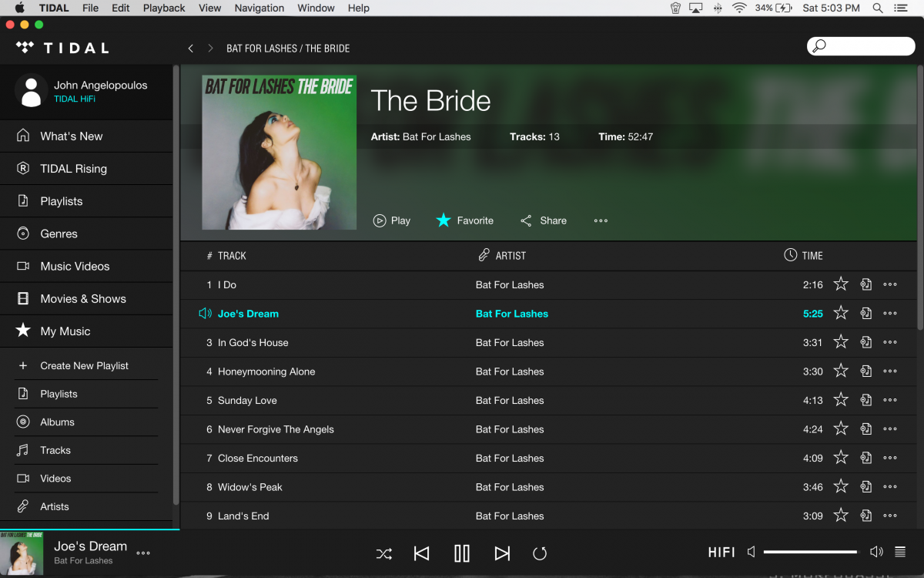Favorite the track Joe's Dream

point(841,313)
